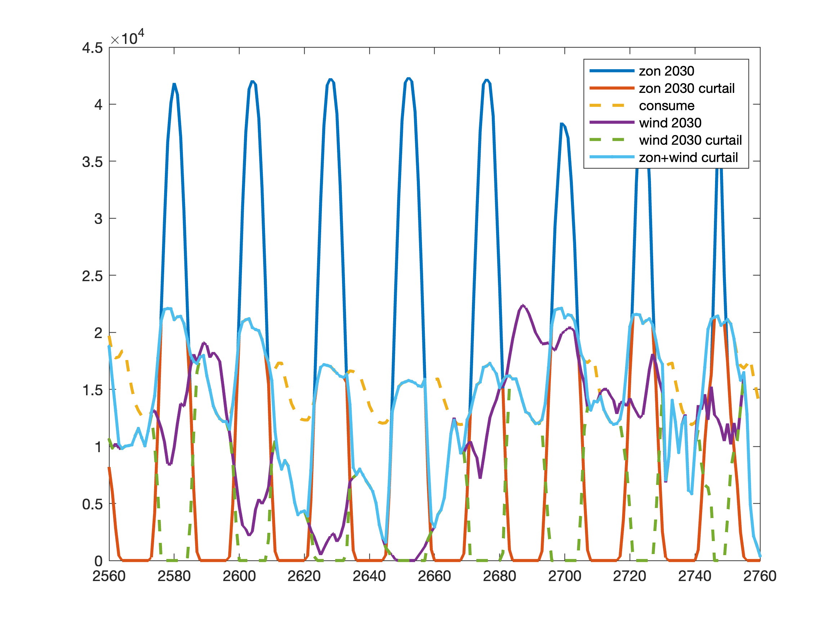Click x-axis tick label 2680
The width and height of the screenshot is (840, 630).
499,576
